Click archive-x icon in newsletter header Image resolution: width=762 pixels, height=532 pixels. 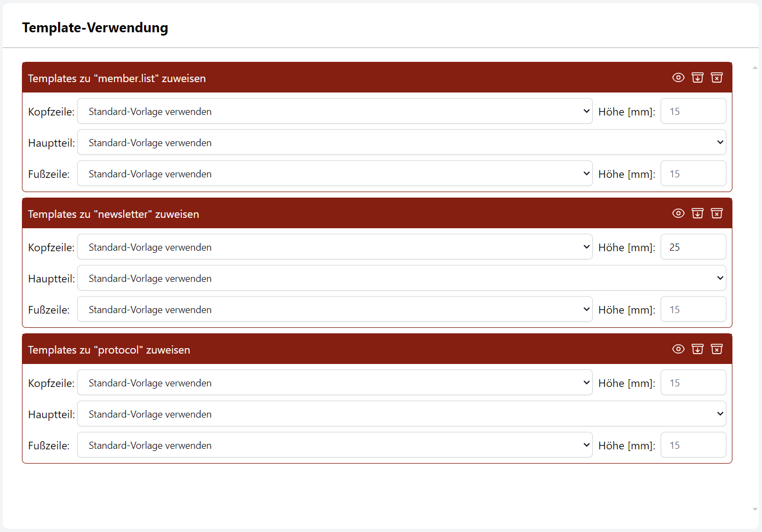[717, 213]
